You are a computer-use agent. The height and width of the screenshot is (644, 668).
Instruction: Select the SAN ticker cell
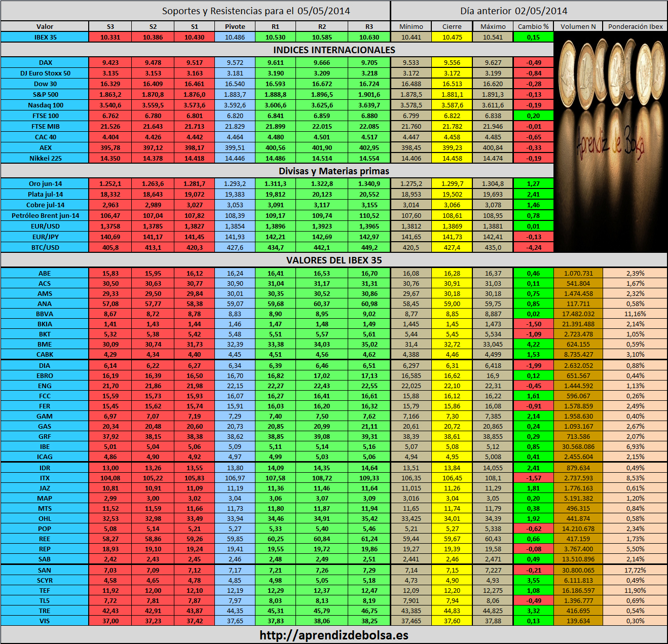pyautogui.click(x=45, y=570)
